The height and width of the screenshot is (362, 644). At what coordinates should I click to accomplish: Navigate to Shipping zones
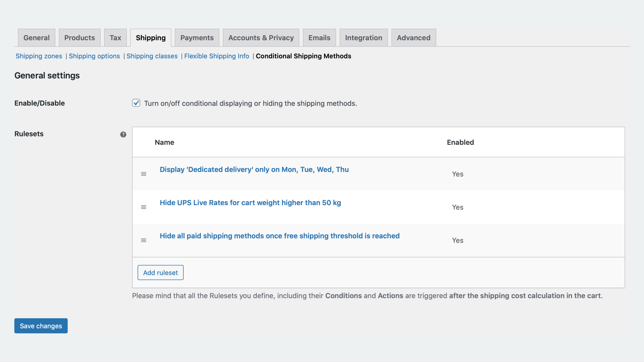tap(39, 56)
